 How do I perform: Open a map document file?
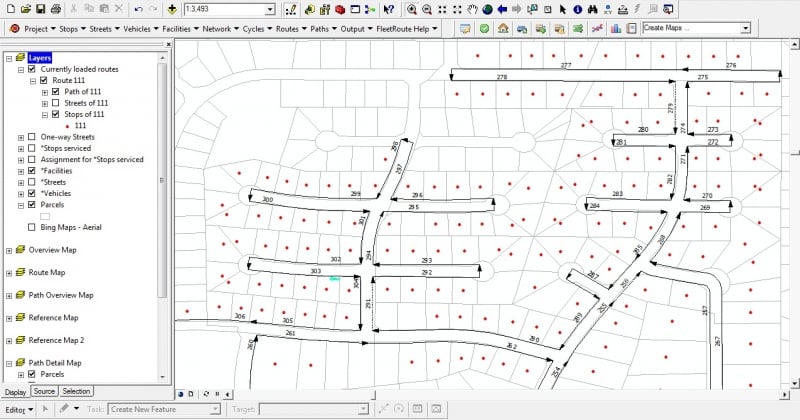click(26, 9)
